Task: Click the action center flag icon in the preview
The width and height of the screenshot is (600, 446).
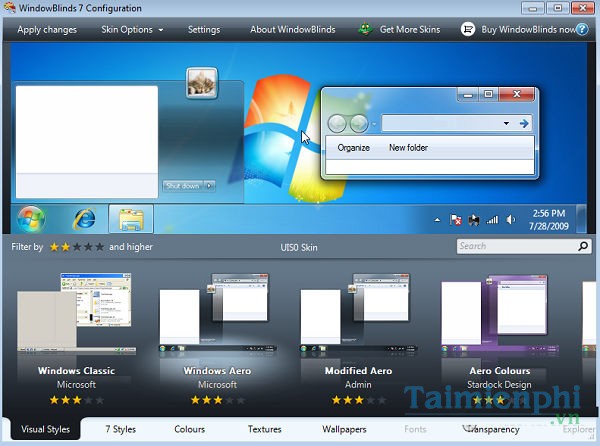Action: 455,220
